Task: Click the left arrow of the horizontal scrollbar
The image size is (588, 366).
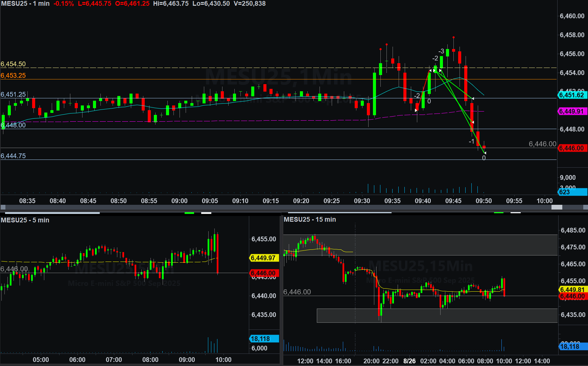Action: [3, 207]
